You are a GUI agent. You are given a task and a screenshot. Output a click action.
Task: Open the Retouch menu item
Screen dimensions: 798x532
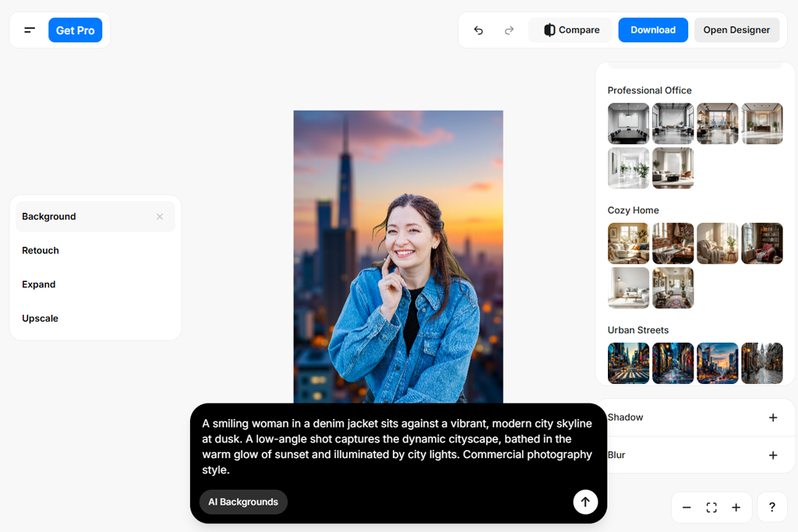(41, 251)
